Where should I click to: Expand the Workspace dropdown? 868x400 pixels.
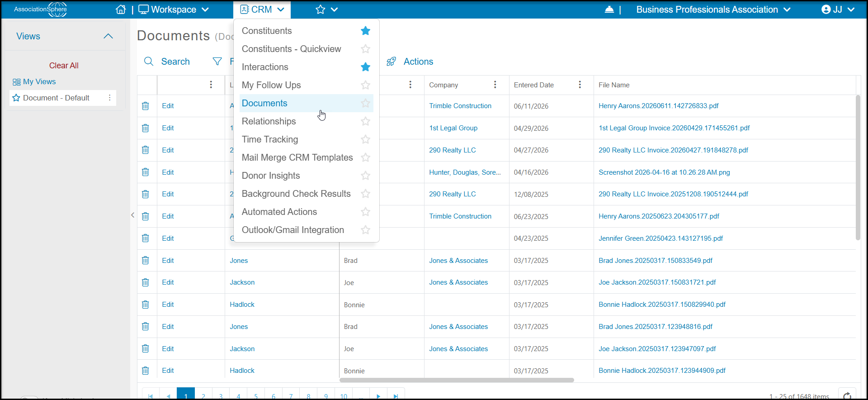click(x=174, y=10)
